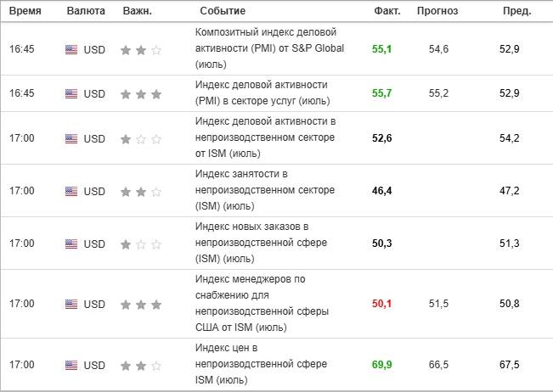The height and width of the screenshot is (392, 553).
Task: Click US flag in ISM new orders row
Action: click(x=71, y=244)
